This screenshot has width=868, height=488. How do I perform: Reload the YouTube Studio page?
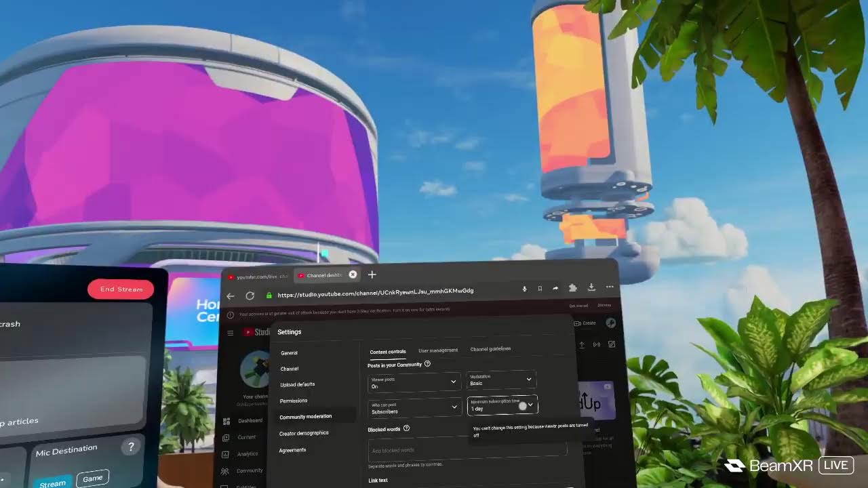coord(250,296)
